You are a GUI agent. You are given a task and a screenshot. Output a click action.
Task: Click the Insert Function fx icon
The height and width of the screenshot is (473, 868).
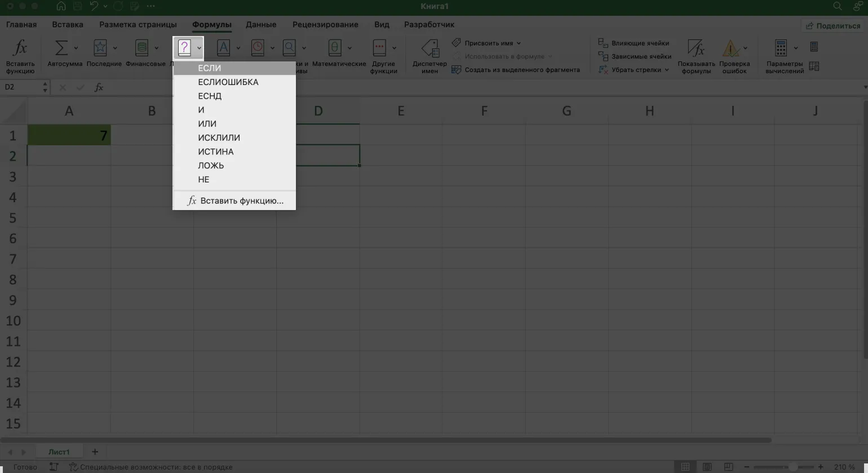(x=20, y=48)
